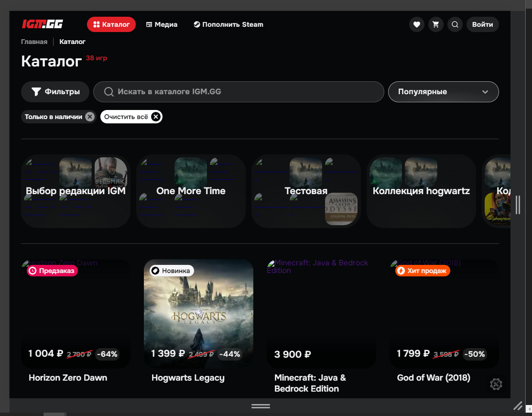The image size is (532, 416).
Task: Click the right-edge viewport resize handle
Action: click(518, 205)
